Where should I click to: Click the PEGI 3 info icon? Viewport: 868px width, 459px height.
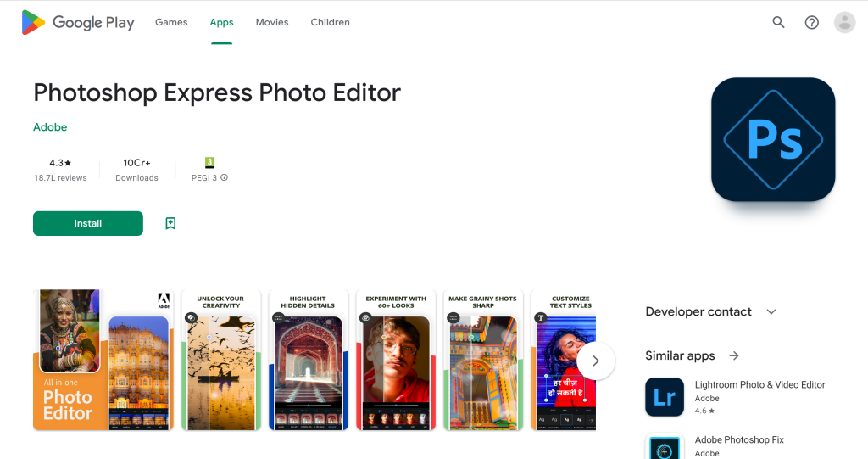pos(224,178)
